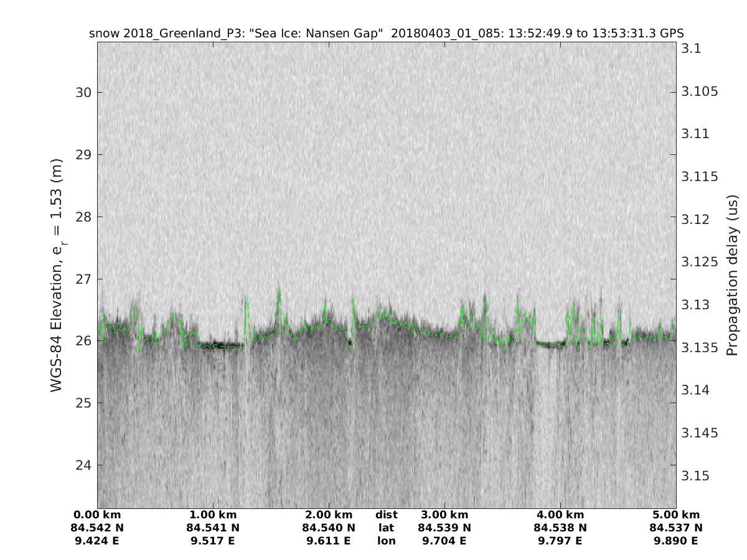Click the 3.1 propagation delay tick label
This screenshot has width=747, height=560.
tap(691, 49)
